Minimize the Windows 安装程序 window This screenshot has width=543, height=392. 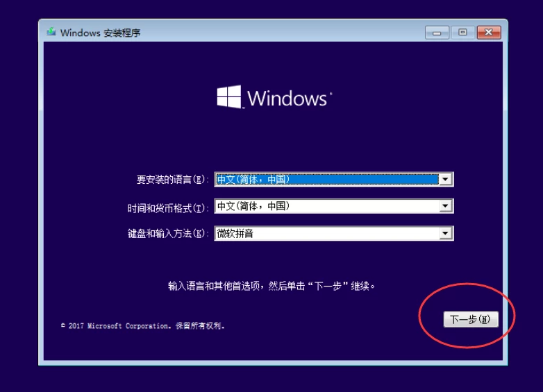pos(437,33)
